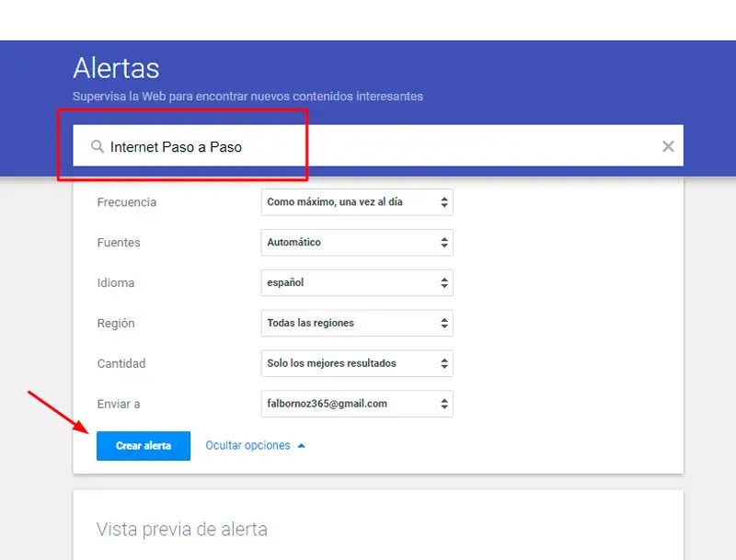Click the Alertas heading

(117, 68)
